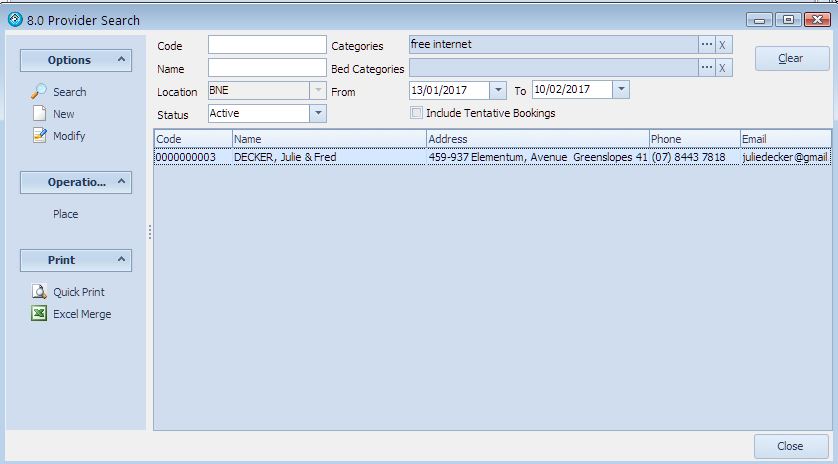This screenshot has height=464, width=838.
Task: Click the Search magnifier icon
Action: 39,92
